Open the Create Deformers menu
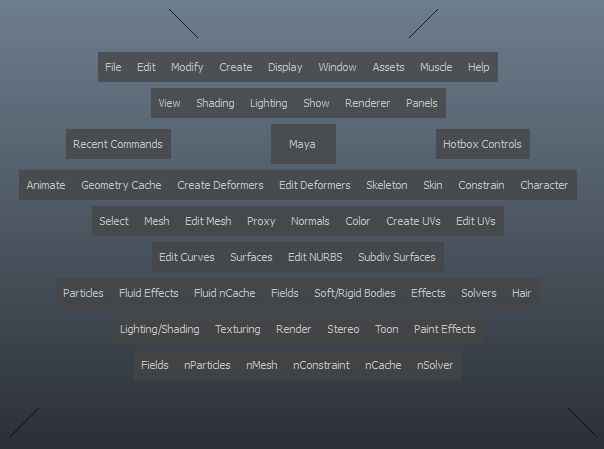Screen dimensions: 604x449 coord(220,185)
